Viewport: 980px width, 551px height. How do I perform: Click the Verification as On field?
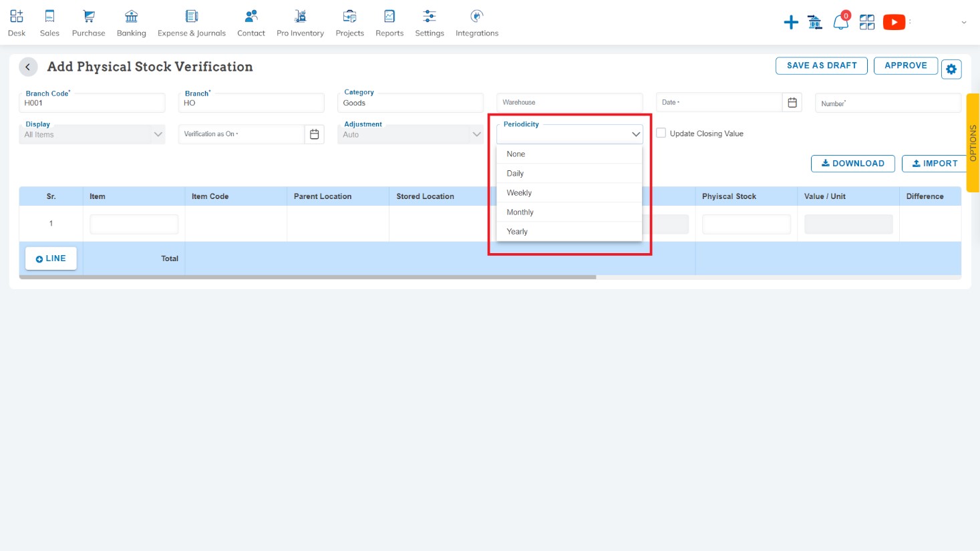pos(241,134)
